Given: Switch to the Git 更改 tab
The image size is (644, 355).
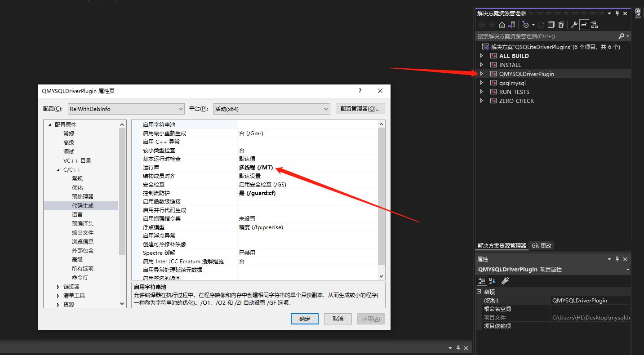Looking at the screenshot, I should tap(541, 245).
